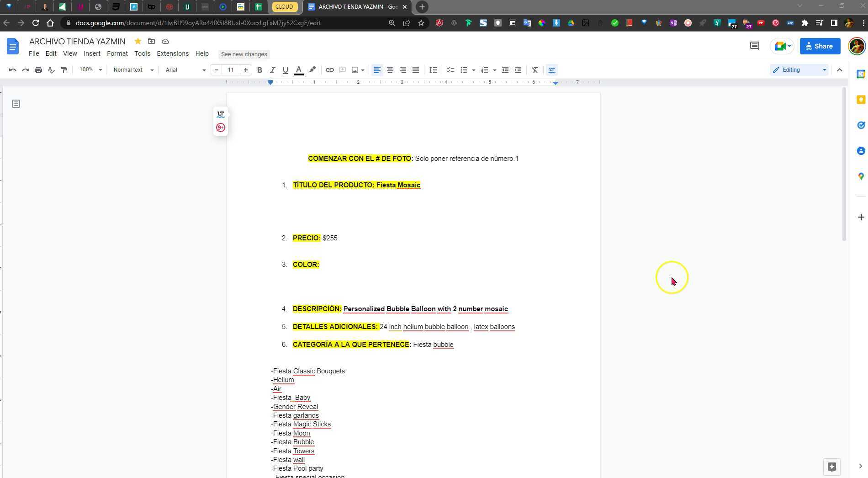Activate the Paint format tool

click(64, 70)
